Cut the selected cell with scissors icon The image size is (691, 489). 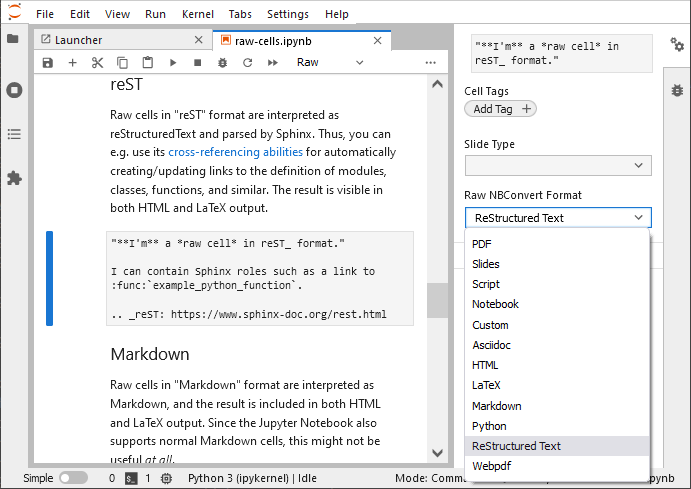click(x=97, y=62)
